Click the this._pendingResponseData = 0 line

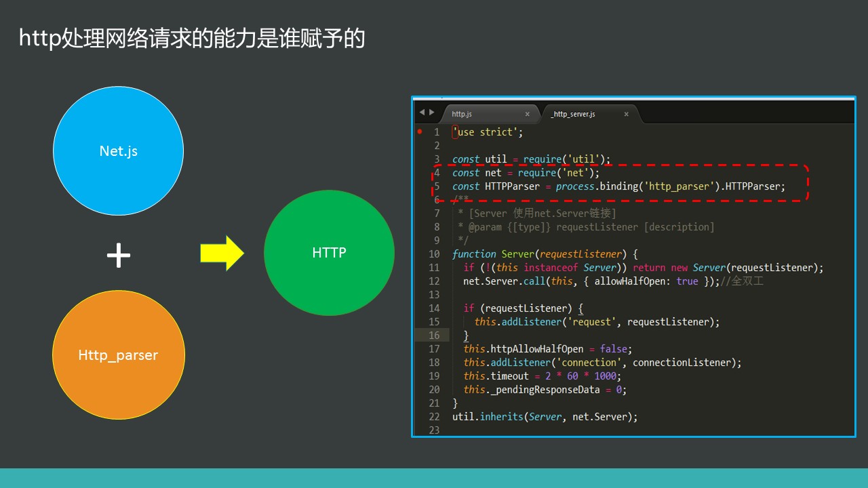(x=545, y=390)
